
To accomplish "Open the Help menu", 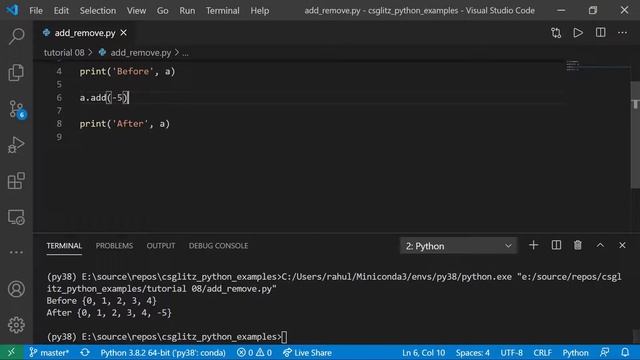I will tap(260, 11).
